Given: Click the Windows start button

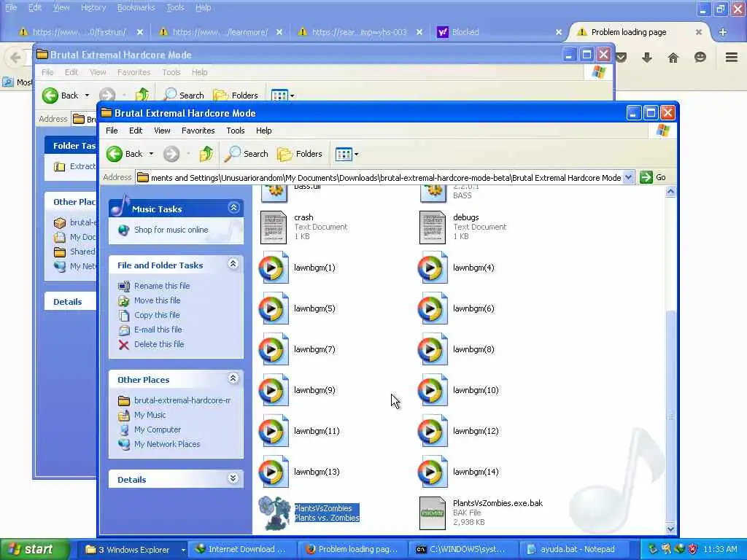Looking at the screenshot, I should 34,549.
